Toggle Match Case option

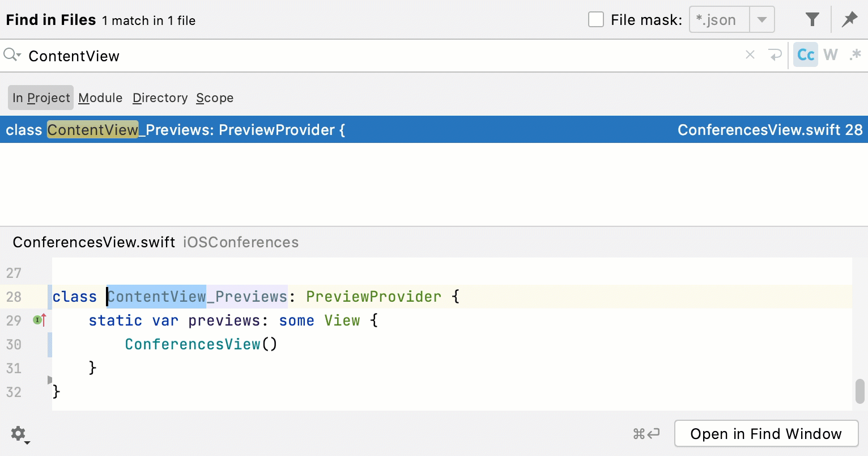pos(805,55)
